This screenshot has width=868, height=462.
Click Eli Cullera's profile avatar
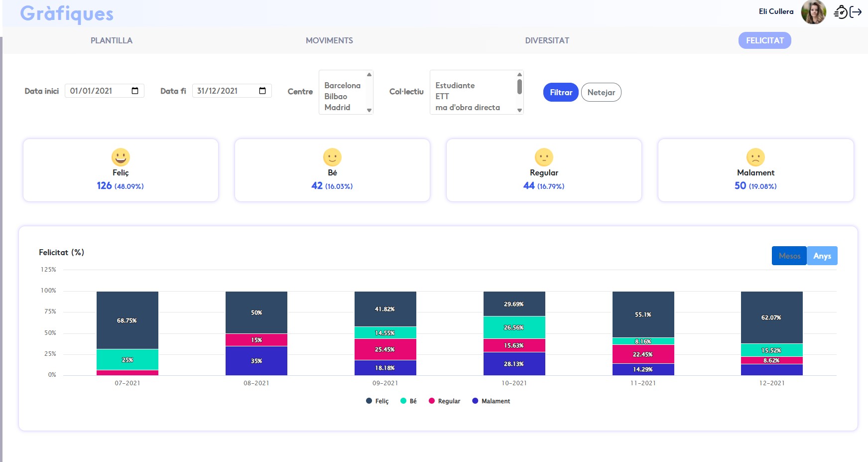[x=813, y=12]
